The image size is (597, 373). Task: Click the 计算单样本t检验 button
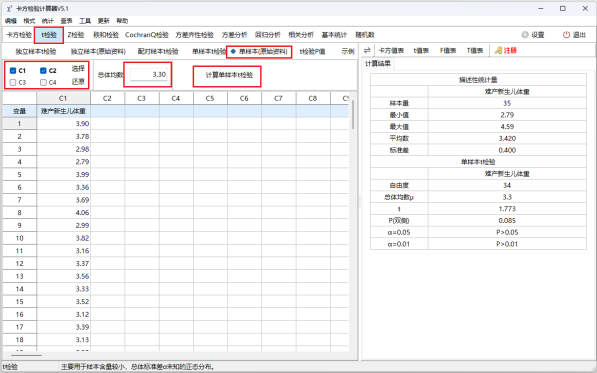(x=229, y=75)
